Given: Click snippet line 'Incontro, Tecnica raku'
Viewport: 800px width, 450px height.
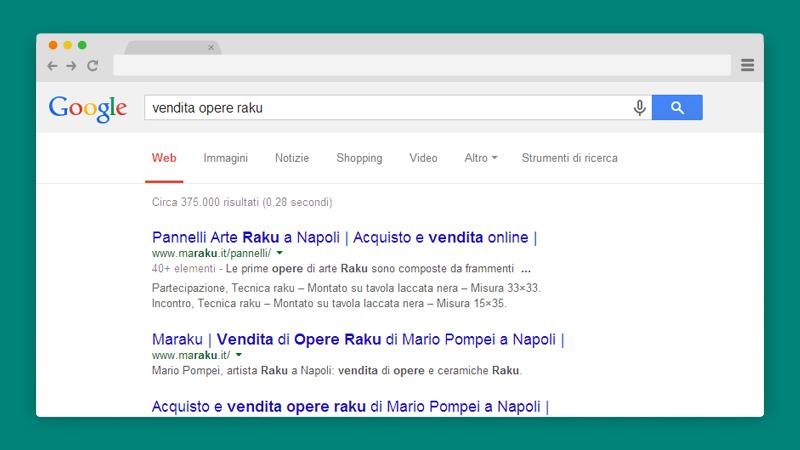Looking at the screenshot, I should click(x=330, y=304).
